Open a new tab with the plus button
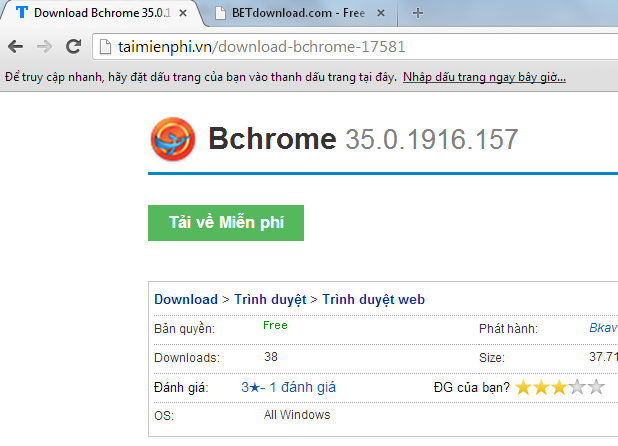This screenshot has width=618, height=446. (418, 13)
